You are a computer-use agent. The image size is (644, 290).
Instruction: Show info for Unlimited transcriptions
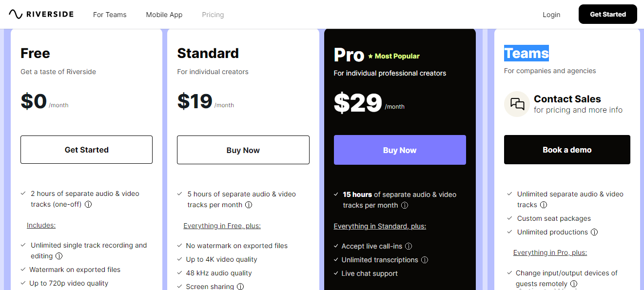pos(425,260)
